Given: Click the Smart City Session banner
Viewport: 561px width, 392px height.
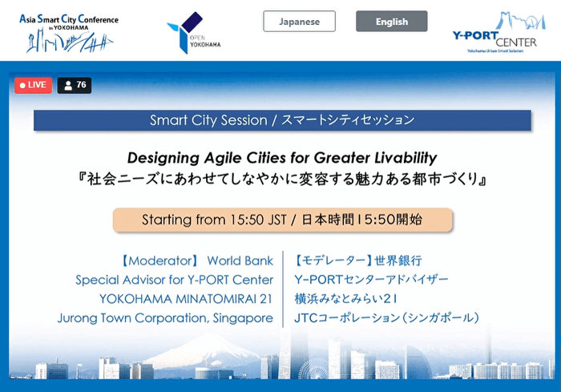Looking at the screenshot, I should (282, 120).
